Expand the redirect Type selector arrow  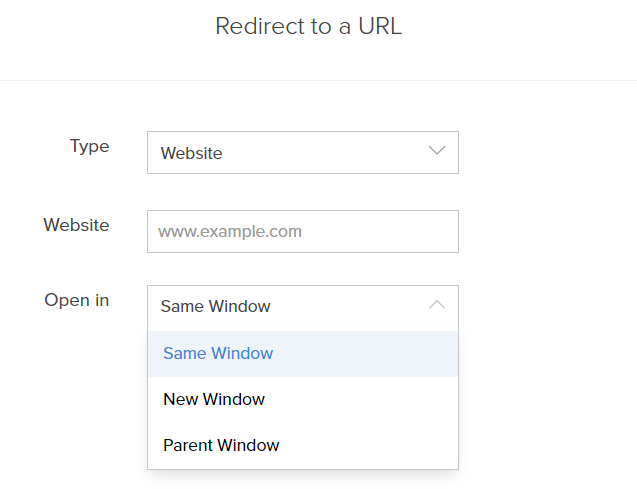[436, 152]
